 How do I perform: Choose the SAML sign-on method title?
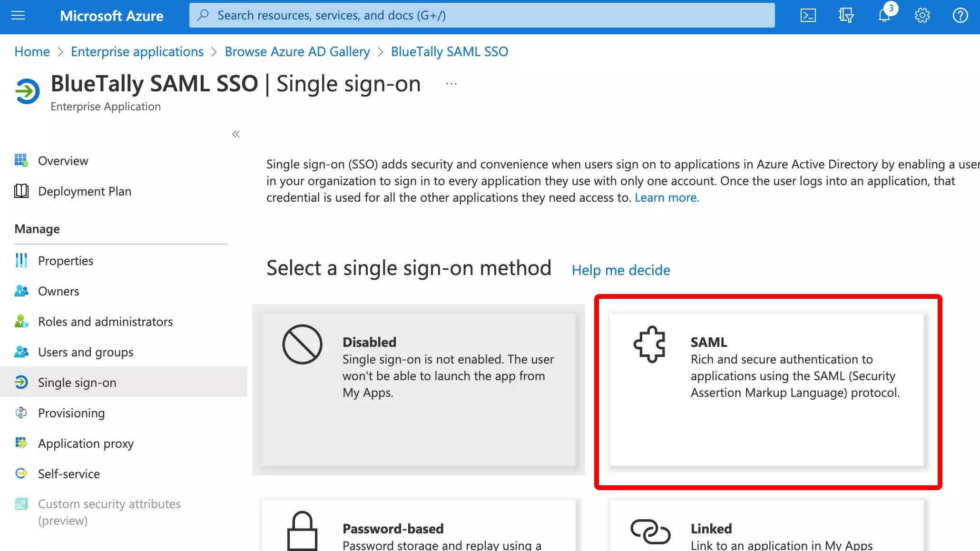[x=709, y=342]
